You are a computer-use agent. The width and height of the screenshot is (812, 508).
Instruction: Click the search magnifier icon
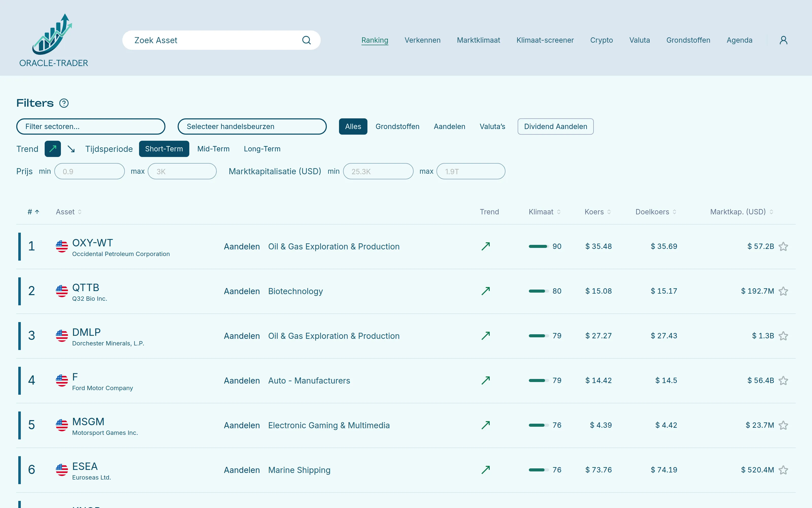click(306, 40)
